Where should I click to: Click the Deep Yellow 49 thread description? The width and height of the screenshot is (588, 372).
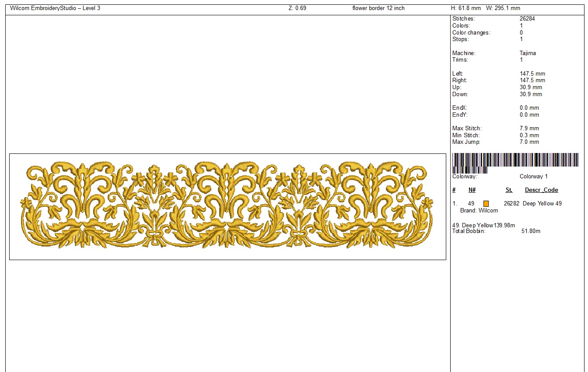(x=542, y=204)
